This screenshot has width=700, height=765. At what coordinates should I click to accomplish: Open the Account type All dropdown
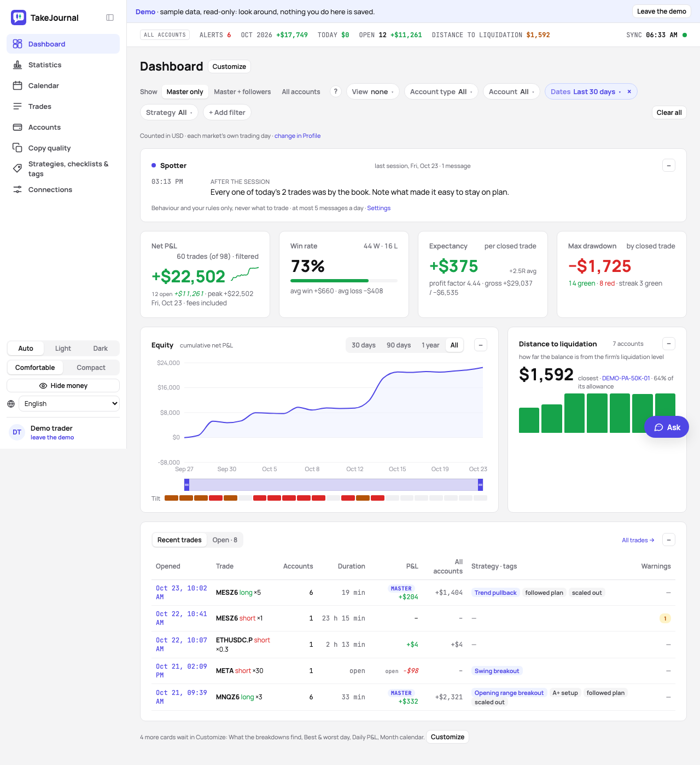coord(441,91)
